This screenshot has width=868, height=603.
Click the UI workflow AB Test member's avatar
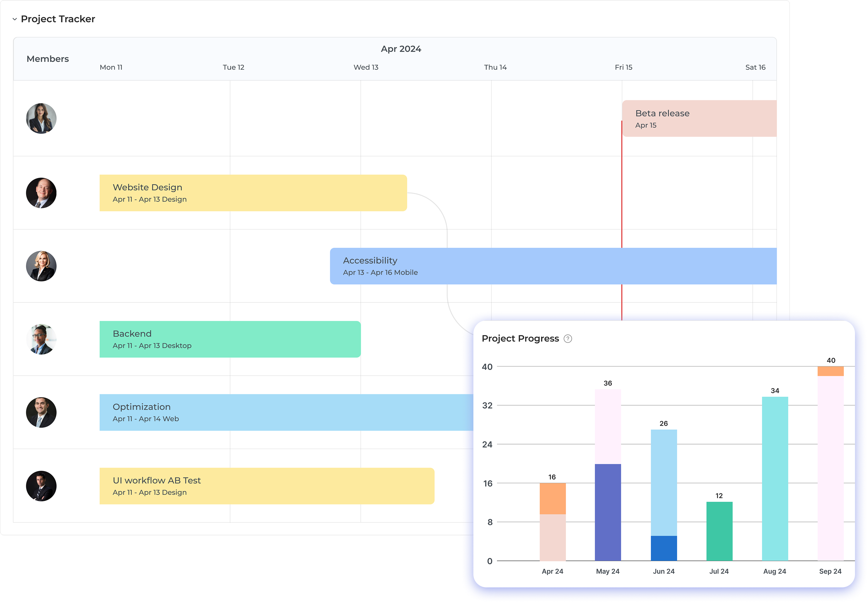point(41,486)
